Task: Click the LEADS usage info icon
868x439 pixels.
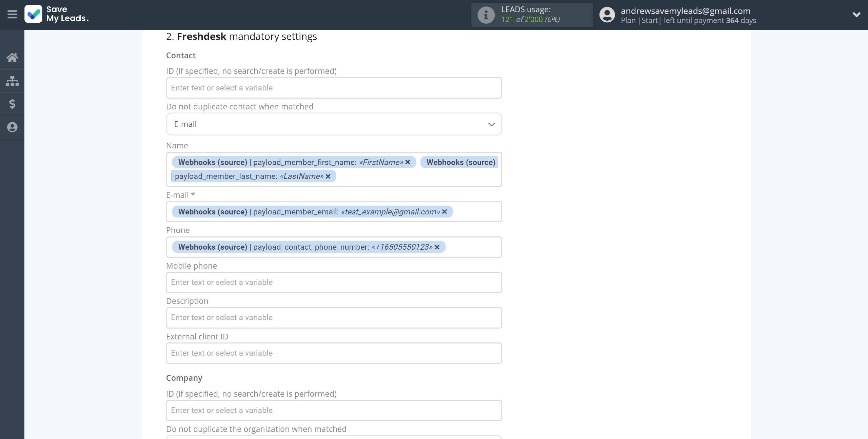Action: click(486, 15)
